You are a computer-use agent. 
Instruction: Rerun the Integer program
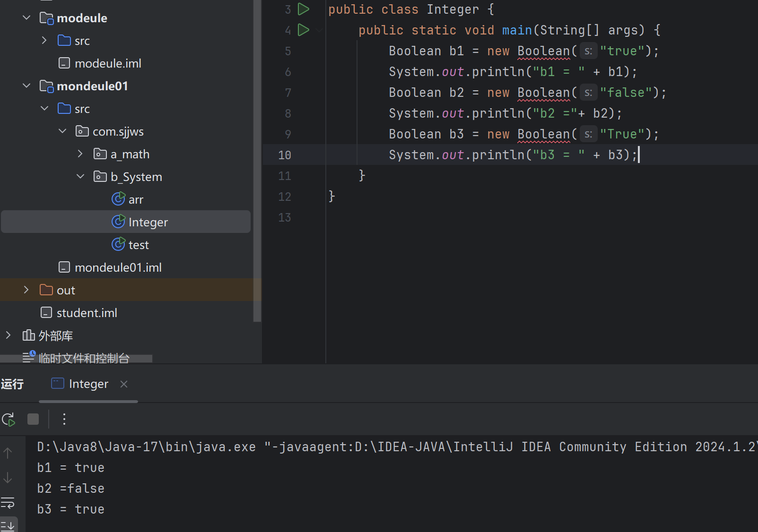[x=9, y=419]
